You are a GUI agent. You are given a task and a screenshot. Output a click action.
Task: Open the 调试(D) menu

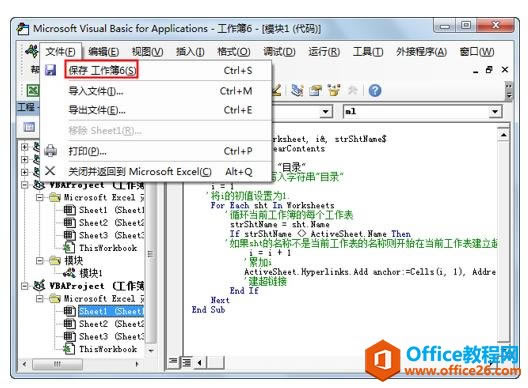[279, 52]
